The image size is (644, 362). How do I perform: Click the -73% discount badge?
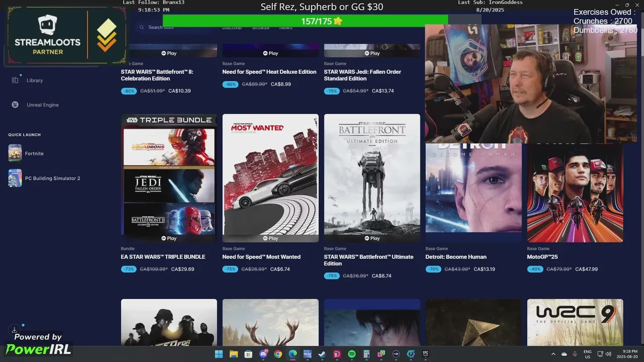tap(128, 269)
